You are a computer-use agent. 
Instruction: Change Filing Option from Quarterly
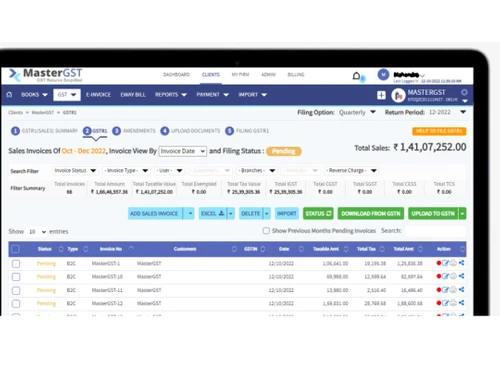pyautogui.click(x=357, y=112)
